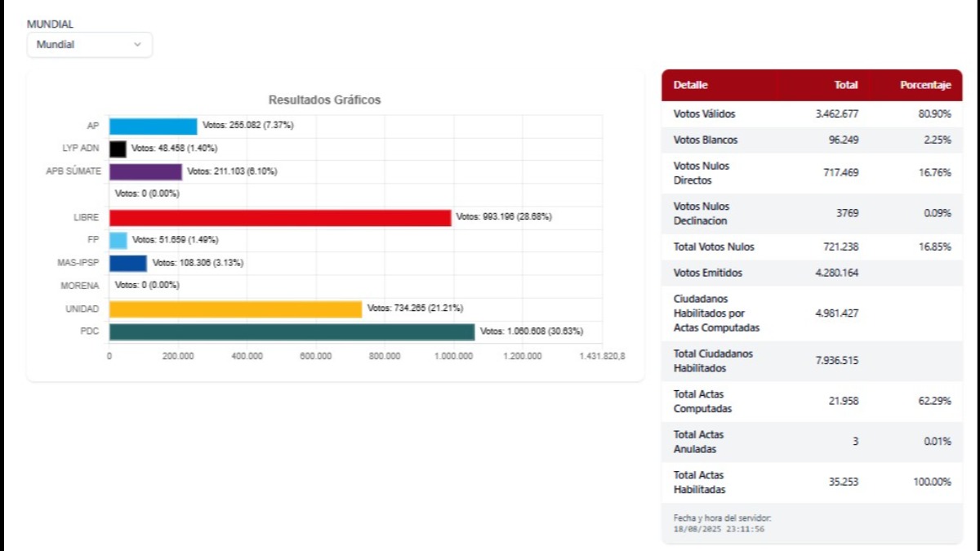
Task: Click the 'Votos: 211.103 (6.10%)' label
Action: click(x=232, y=171)
